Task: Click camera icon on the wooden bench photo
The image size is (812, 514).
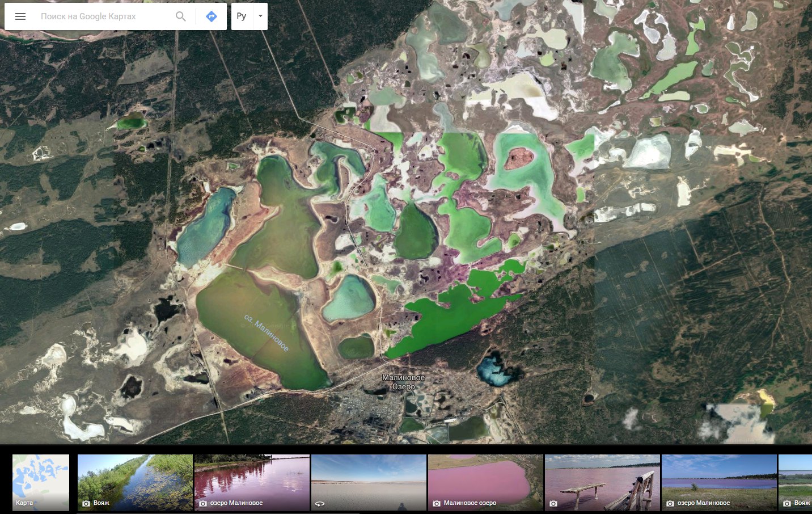Action: coord(553,503)
